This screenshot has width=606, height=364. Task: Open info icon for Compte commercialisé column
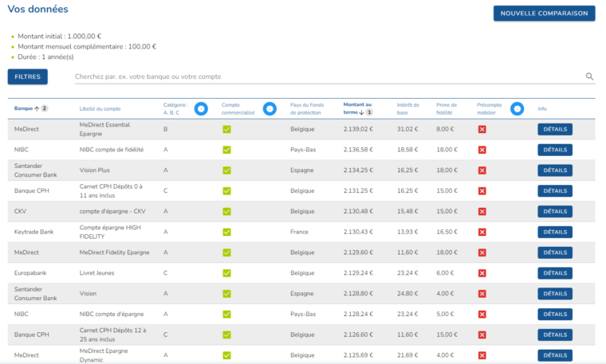270,108
